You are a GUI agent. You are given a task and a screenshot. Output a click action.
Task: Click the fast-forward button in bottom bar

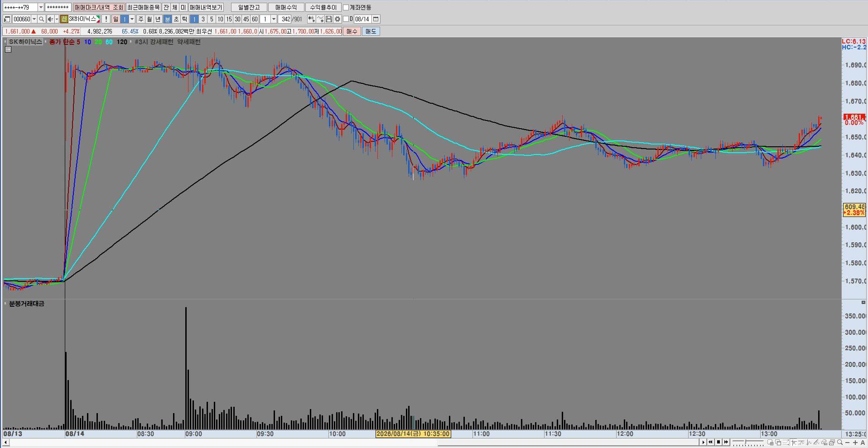tap(726, 442)
